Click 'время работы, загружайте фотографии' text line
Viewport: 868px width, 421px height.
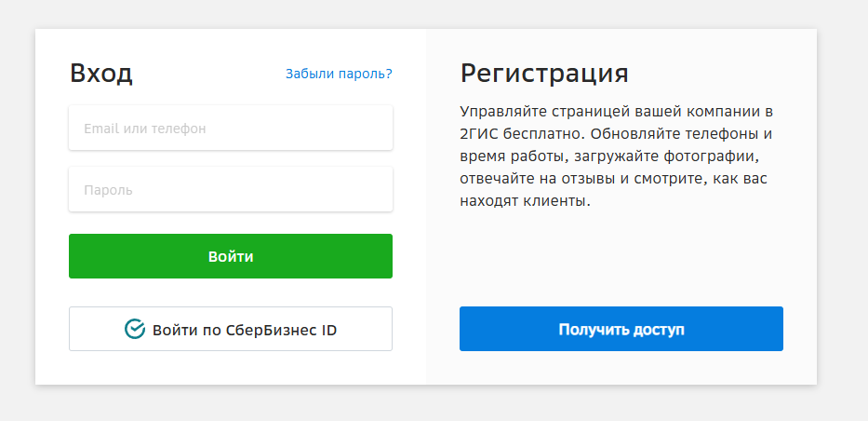pos(608,156)
